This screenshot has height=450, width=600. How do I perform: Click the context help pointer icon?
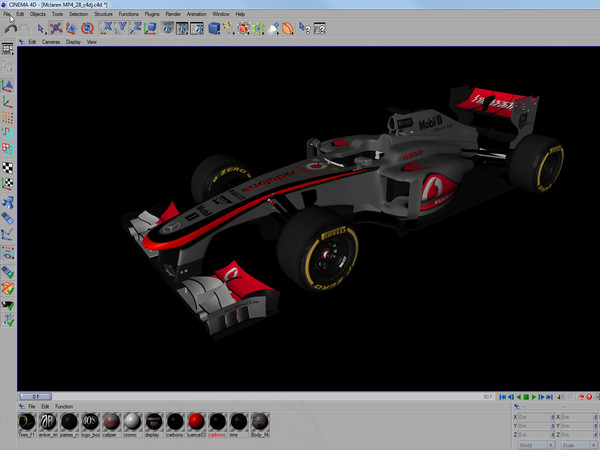click(305, 28)
